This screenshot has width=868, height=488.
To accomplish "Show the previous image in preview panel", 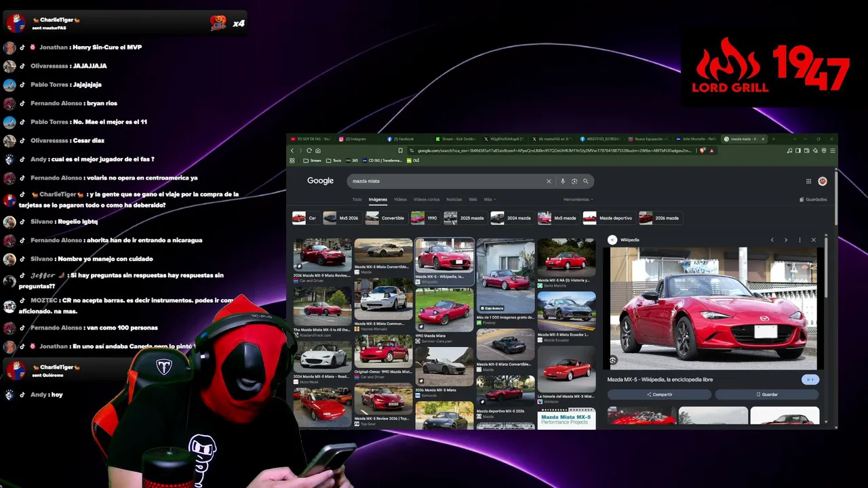I will pyautogui.click(x=772, y=240).
